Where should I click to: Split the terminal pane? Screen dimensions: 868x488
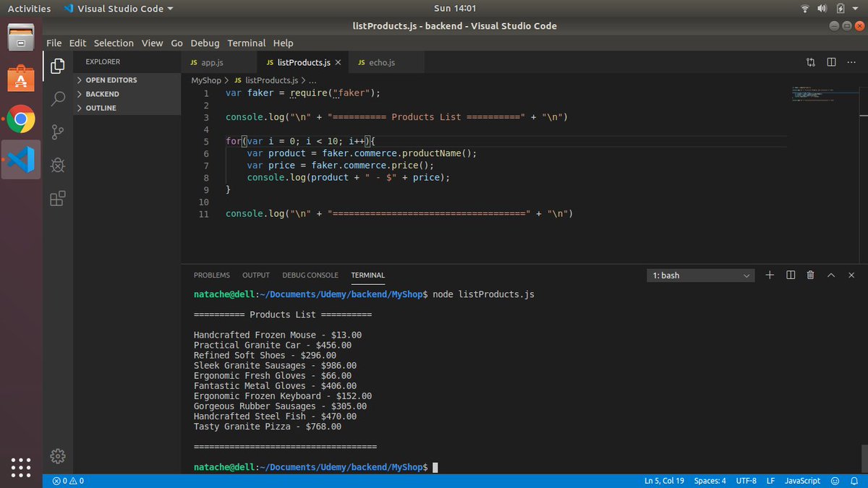[x=791, y=275]
